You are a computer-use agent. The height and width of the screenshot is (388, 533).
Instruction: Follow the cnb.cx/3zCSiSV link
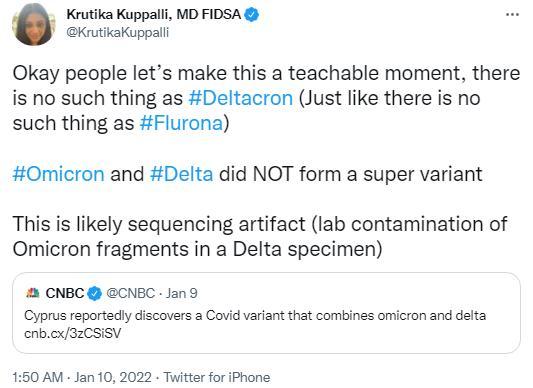pyautogui.click(x=72, y=334)
